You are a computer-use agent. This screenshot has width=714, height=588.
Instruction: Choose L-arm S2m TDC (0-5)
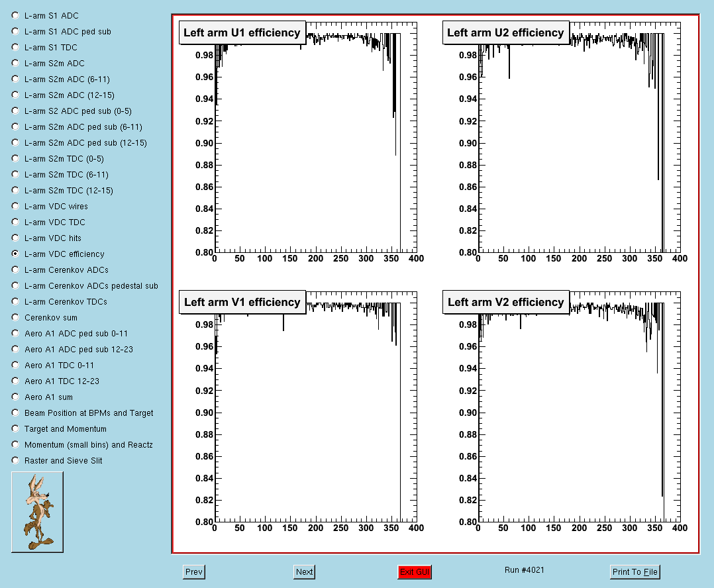pos(15,158)
